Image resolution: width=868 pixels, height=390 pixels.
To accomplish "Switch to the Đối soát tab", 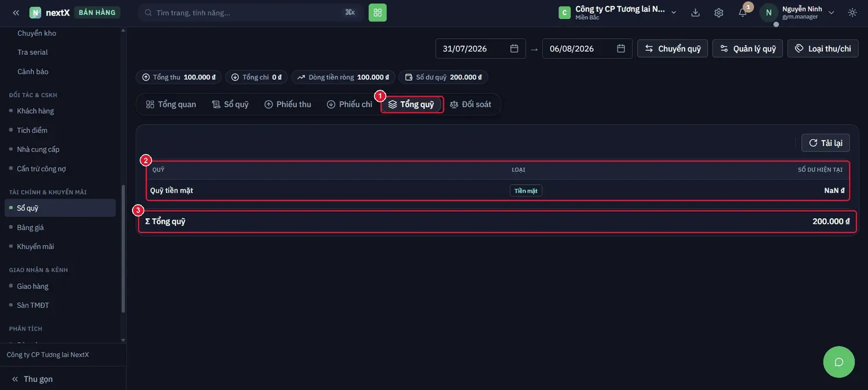I will 470,104.
